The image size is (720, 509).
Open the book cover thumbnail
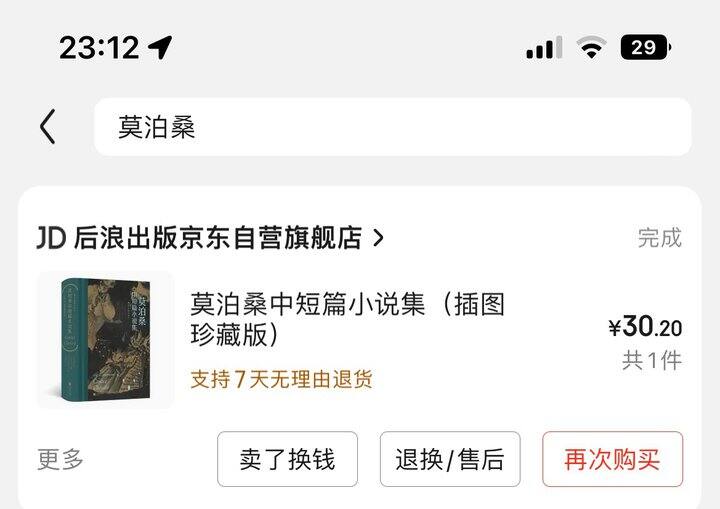point(106,340)
